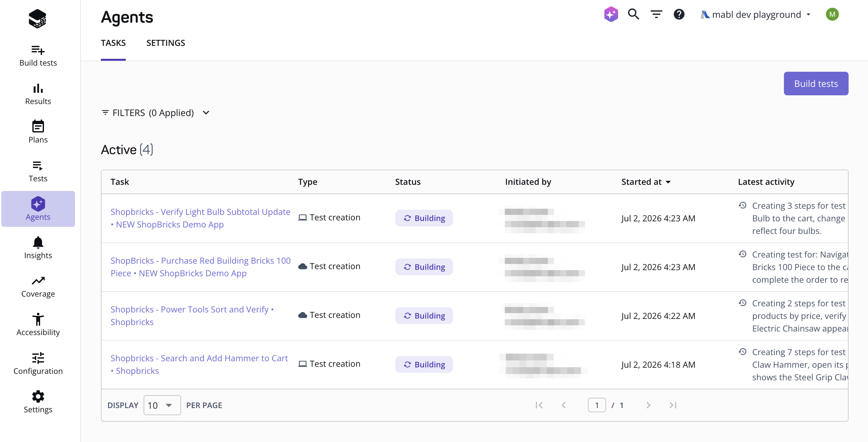Open Accessibility from the sidebar
Viewport: 868px width, 442px height.
(x=38, y=325)
